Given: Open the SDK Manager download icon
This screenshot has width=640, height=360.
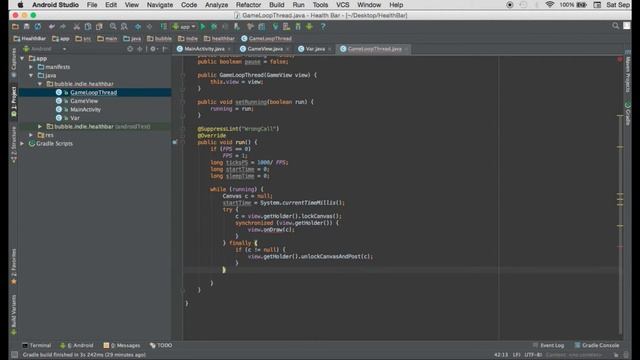Looking at the screenshot, I should [298, 27].
